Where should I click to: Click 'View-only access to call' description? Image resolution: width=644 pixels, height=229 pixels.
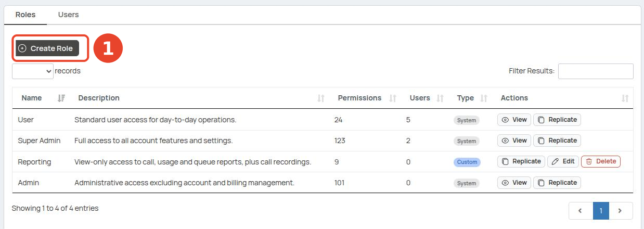pyautogui.click(x=193, y=162)
